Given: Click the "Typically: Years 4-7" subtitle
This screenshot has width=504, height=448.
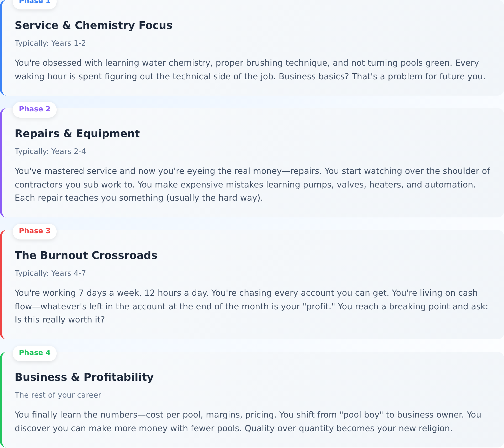Looking at the screenshot, I should 50,273.
